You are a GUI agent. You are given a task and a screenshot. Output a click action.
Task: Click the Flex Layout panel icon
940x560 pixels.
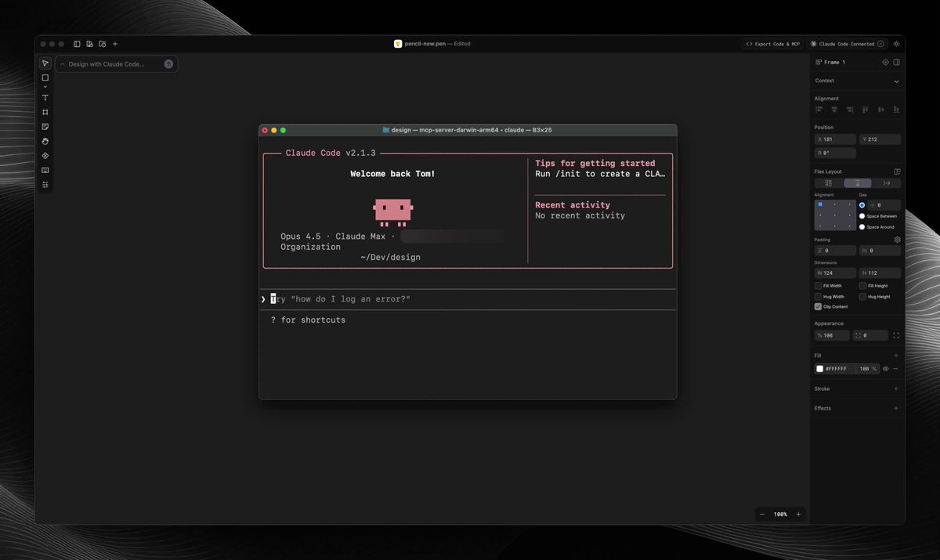pos(897,172)
